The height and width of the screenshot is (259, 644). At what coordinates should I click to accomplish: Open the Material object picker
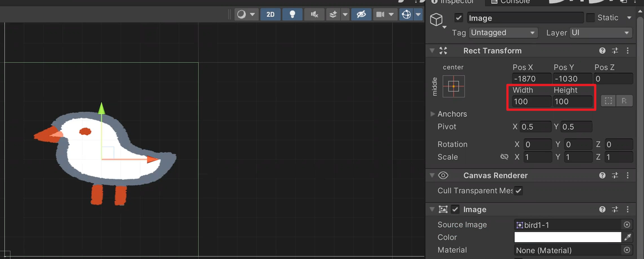(x=627, y=250)
